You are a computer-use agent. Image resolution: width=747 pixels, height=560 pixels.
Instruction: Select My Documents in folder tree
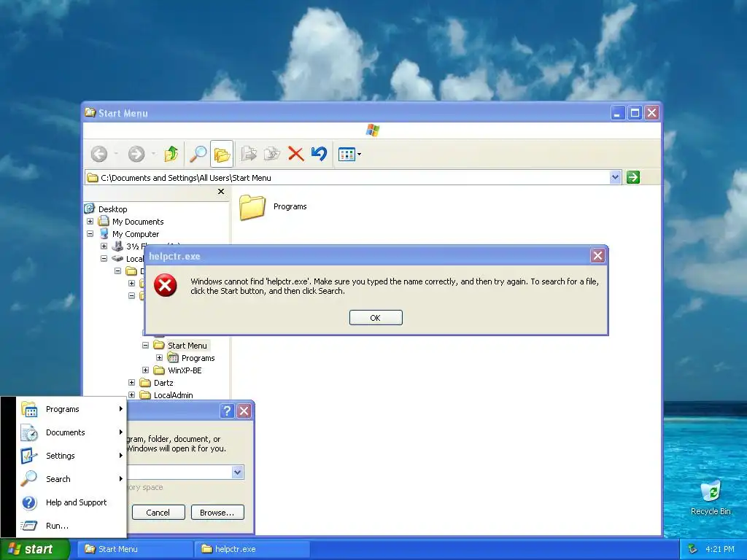138,222
